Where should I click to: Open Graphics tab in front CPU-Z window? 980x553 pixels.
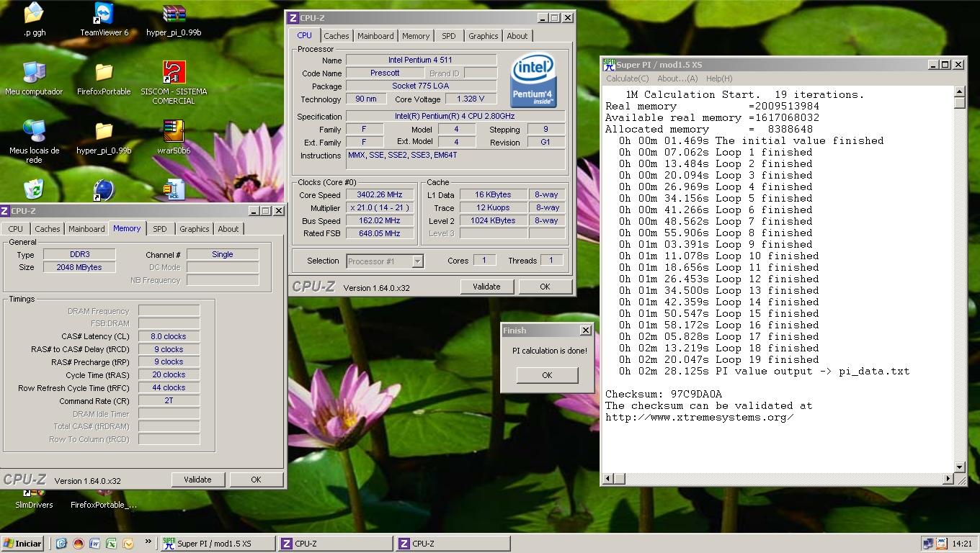483,36
